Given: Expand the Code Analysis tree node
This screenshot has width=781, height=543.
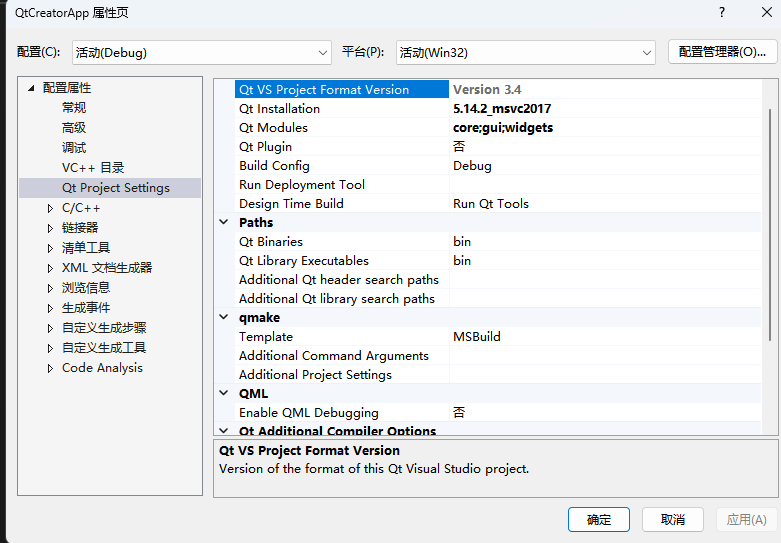Looking at the screenshot, I should coord(50,368).
